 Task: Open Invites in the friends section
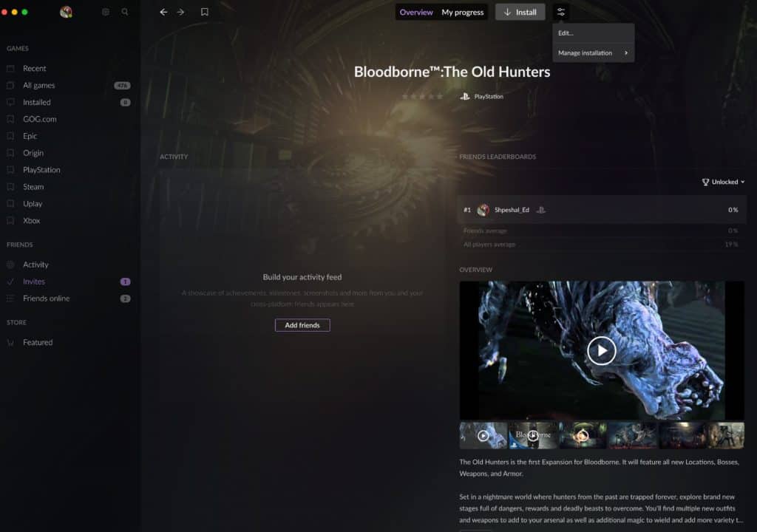tap(34, 282)
